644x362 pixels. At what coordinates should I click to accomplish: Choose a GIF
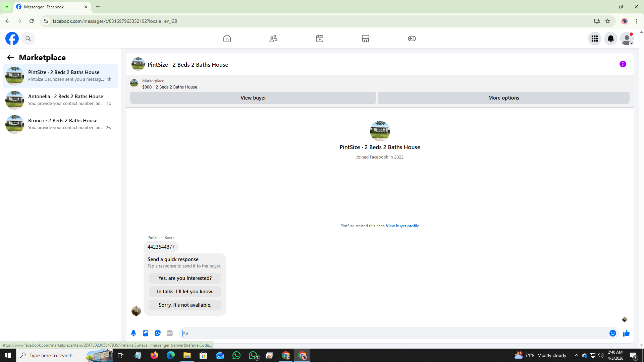(170, 333)
